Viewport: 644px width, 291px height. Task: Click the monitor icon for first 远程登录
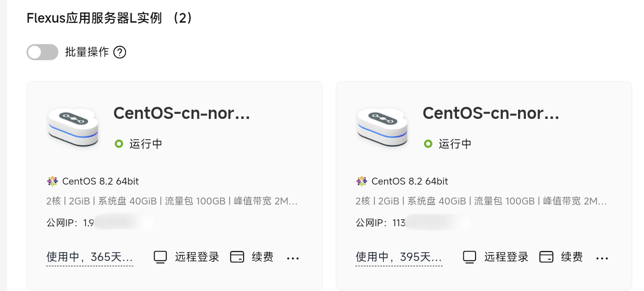coord(160,257)
